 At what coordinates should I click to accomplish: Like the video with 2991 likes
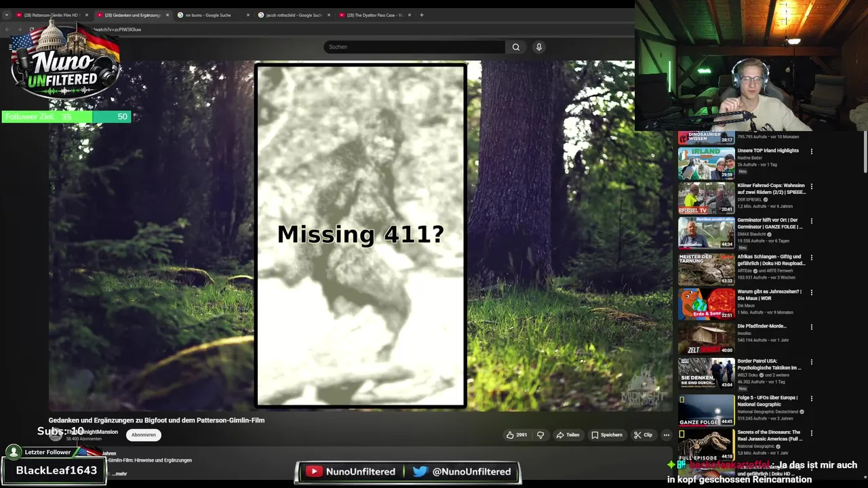[x=516, y=435]
